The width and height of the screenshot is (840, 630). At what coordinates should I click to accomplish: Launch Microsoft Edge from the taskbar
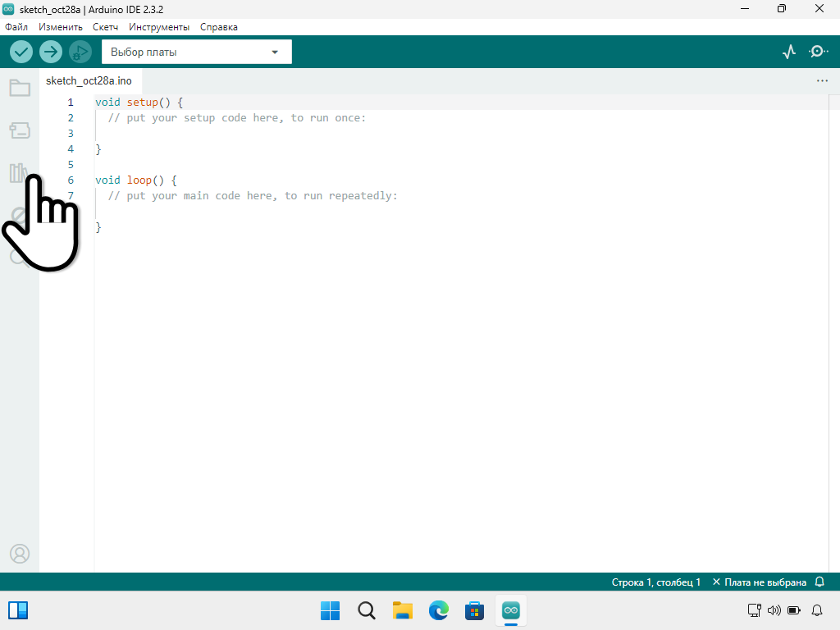439,610
